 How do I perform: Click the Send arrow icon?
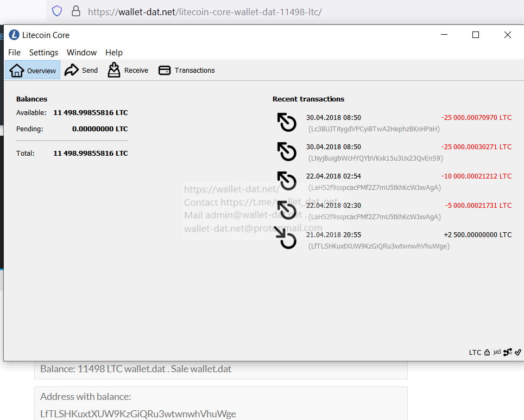click(x=72, y=70)
